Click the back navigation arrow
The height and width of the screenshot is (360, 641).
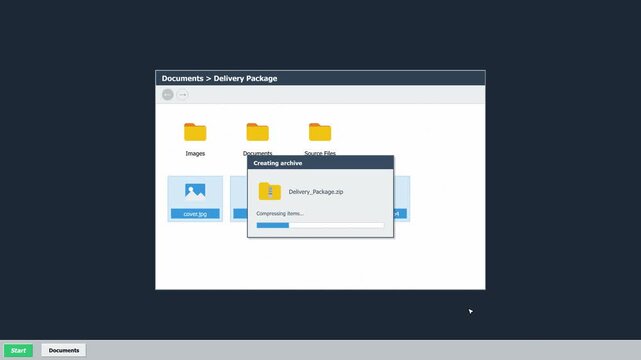(168, 94)
